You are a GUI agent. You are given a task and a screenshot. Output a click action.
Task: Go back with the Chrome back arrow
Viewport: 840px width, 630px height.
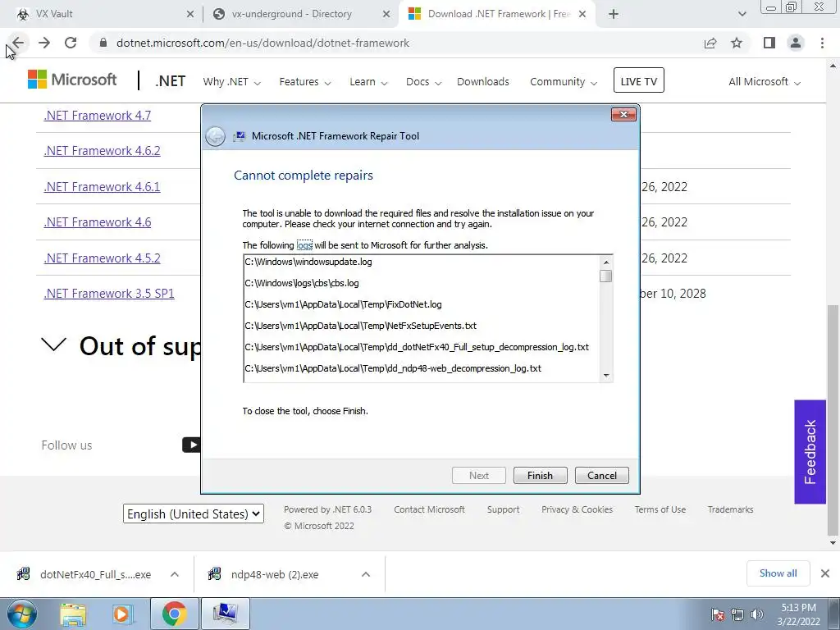tap(18, 43)
